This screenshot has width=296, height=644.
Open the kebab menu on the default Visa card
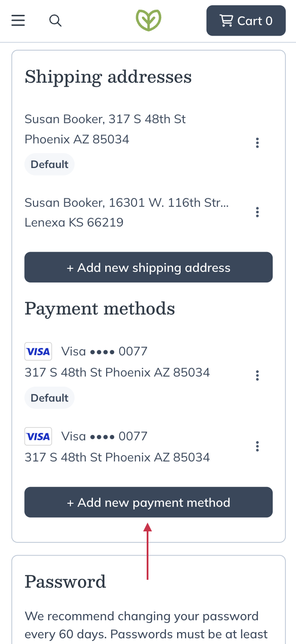(x=257, y=376)
